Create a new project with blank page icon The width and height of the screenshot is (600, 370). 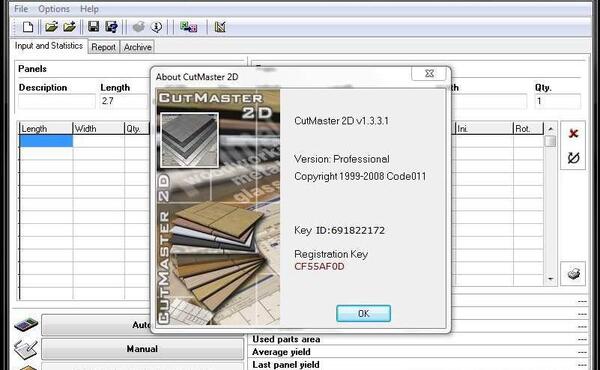pyautogui.click(x=28, y=27)
